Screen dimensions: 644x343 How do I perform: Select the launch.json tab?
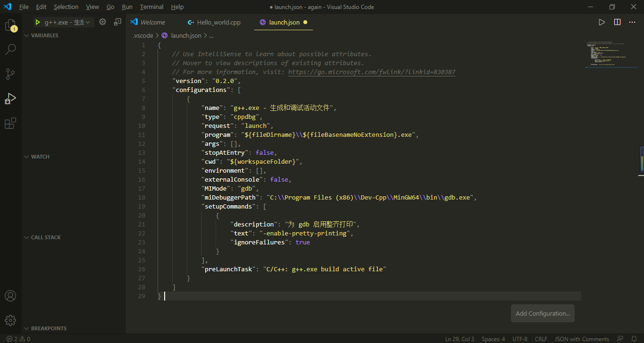tap(284, 22)
